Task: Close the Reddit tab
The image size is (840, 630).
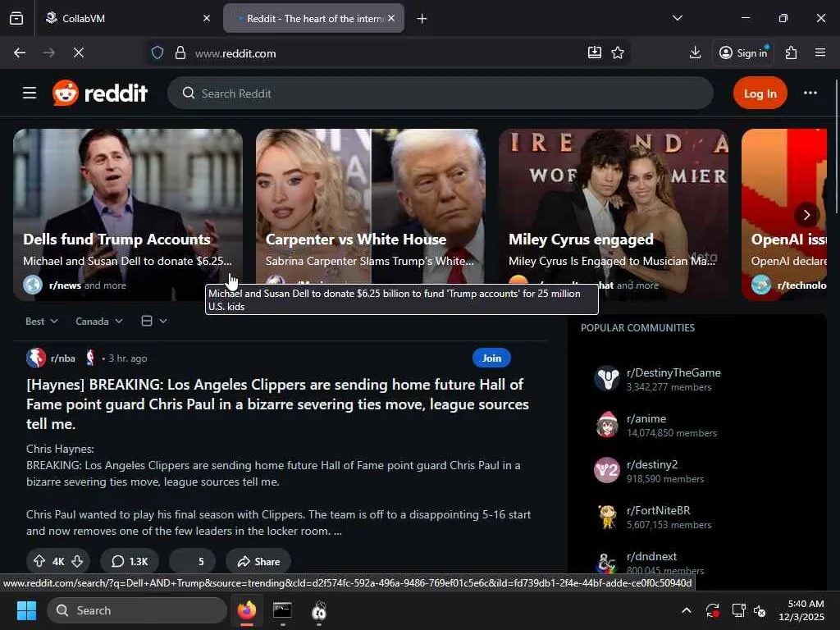Action: [391, 18]
